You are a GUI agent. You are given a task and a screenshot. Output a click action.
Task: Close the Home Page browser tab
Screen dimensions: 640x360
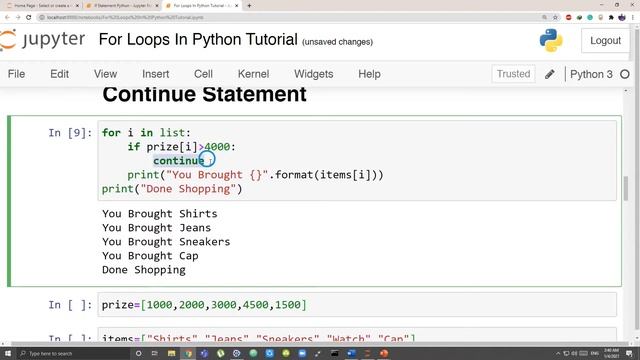tap(77, 6)
